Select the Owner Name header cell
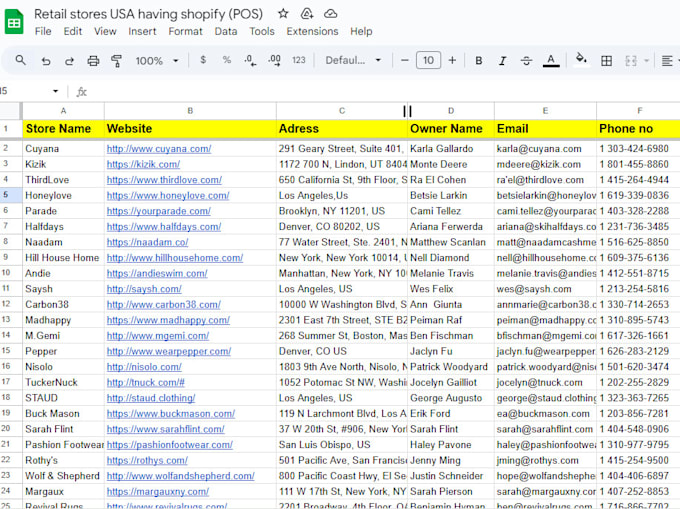Screen dimensions: 680x509 (451, 129)
